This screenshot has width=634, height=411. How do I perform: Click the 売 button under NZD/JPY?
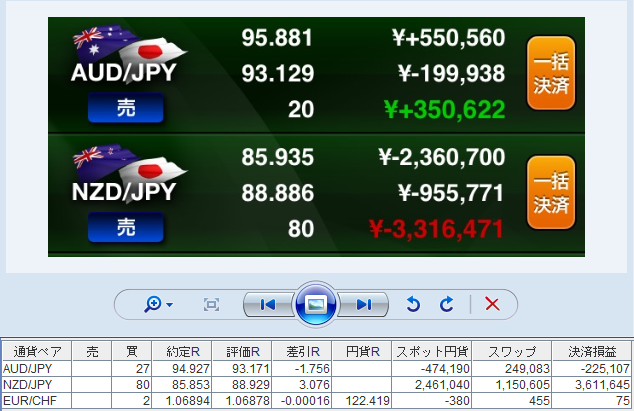(126, 227)
